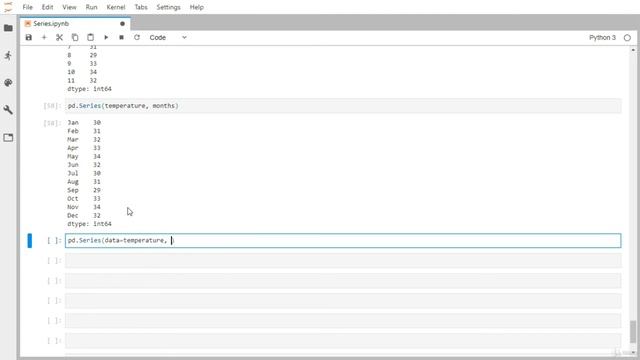Select the third empty cell below the active cell
This screenshot has width=640, height=360.
[343, 300]
